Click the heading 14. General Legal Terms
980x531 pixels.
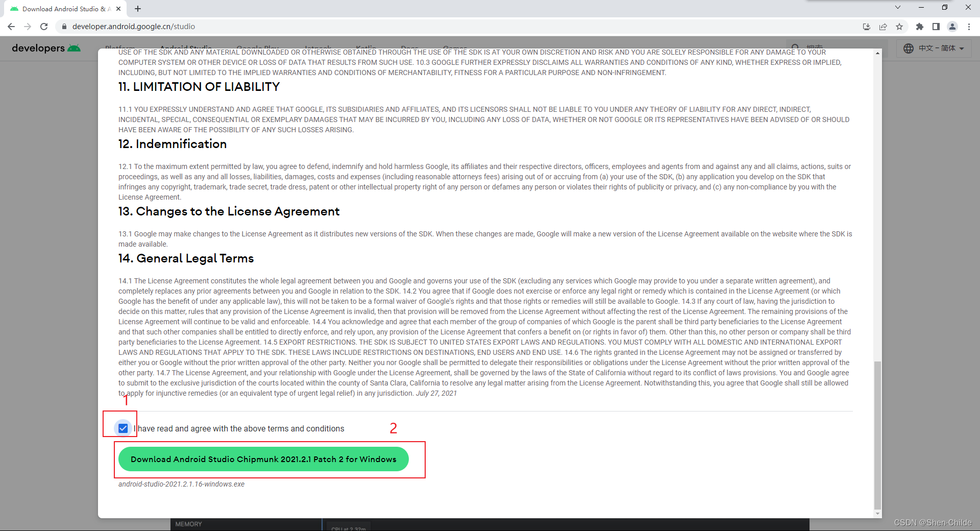coord(186,258)
